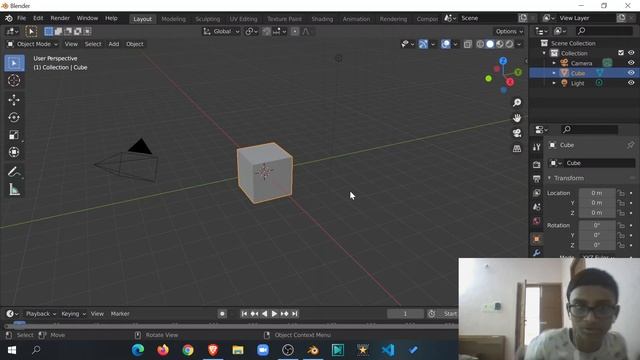Image resolution: width=640 pixels, height=360 pixels.
Task: Open the Playback dropdown
Action: coord(41,314)
